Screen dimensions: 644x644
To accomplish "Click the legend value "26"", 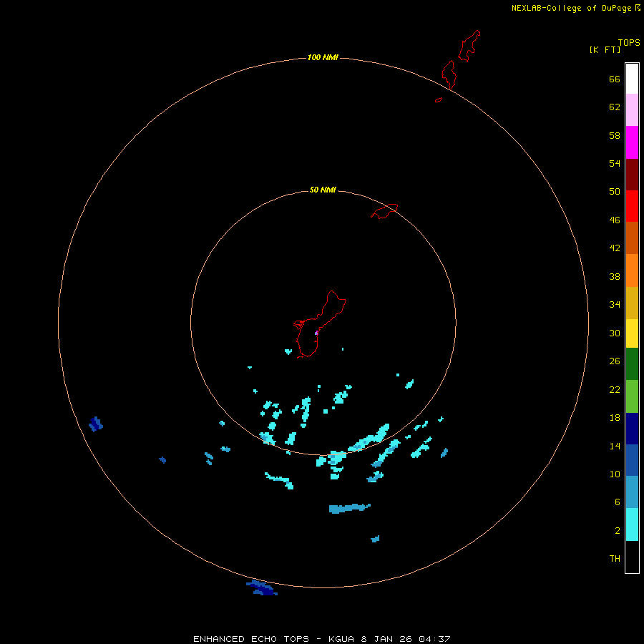I will tap(615, 361).
